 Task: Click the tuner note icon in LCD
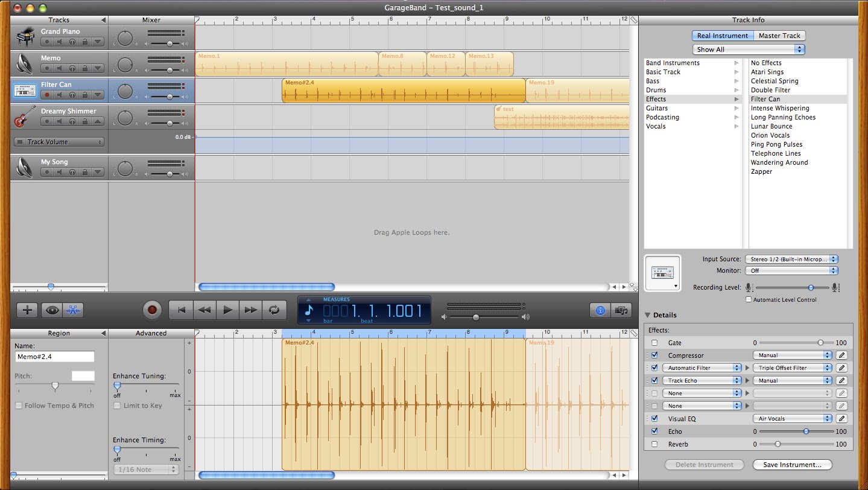[x=309, y=310]
